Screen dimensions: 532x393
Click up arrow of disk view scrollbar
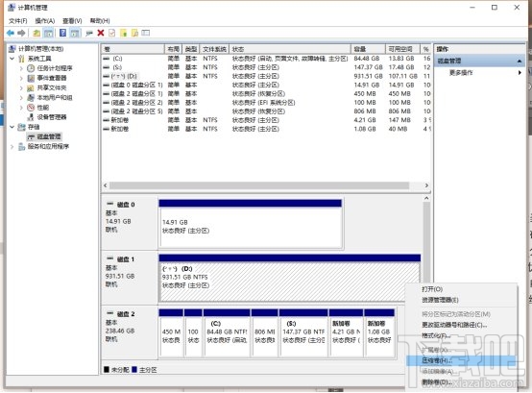[x=426, y=198]
